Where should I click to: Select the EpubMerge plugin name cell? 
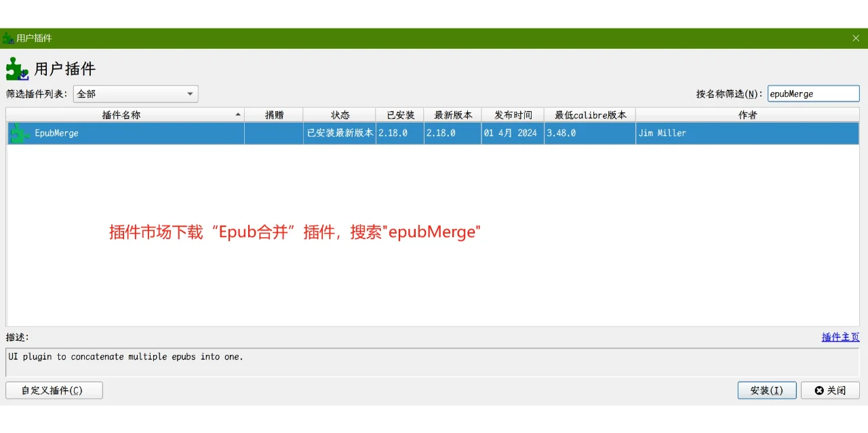125,133
